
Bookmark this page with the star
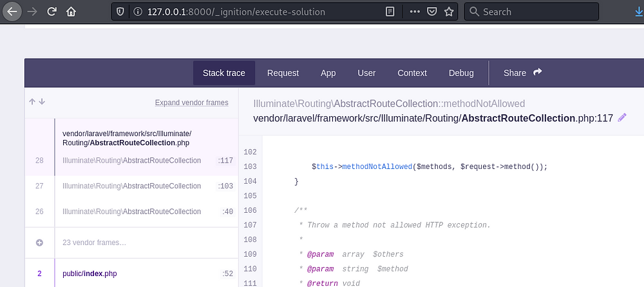click(448, 12)
